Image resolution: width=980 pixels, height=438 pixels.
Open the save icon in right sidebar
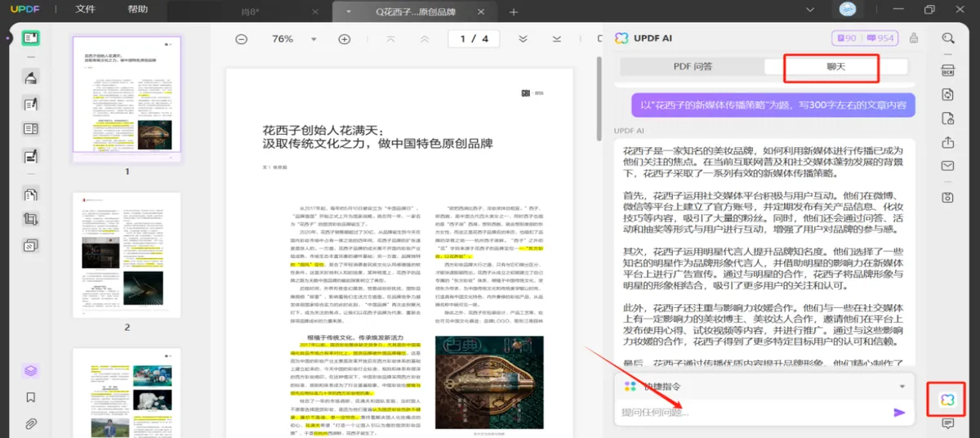point(948,197)
